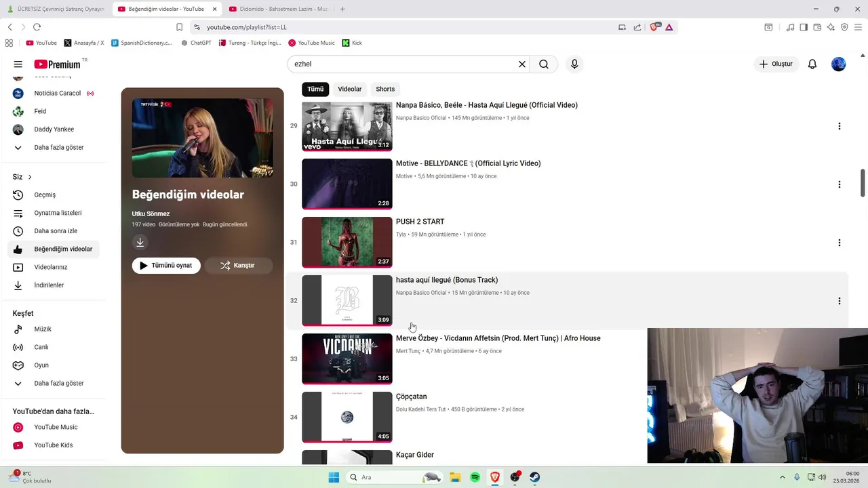868x488 pixels.
Task: Click the magnifier search button
Action: pos(544,64)
